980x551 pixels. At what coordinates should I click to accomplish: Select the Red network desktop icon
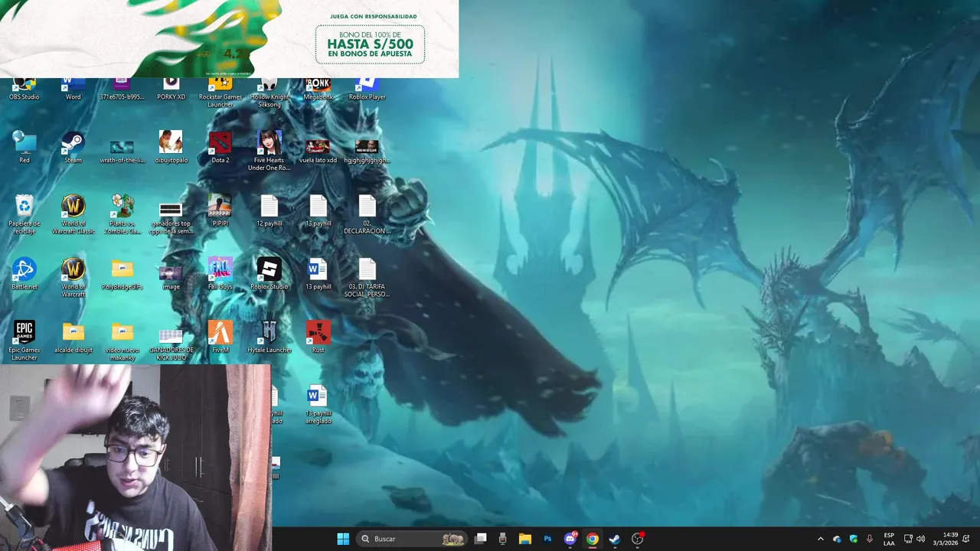pyautogui.click(x=24, y=147)
